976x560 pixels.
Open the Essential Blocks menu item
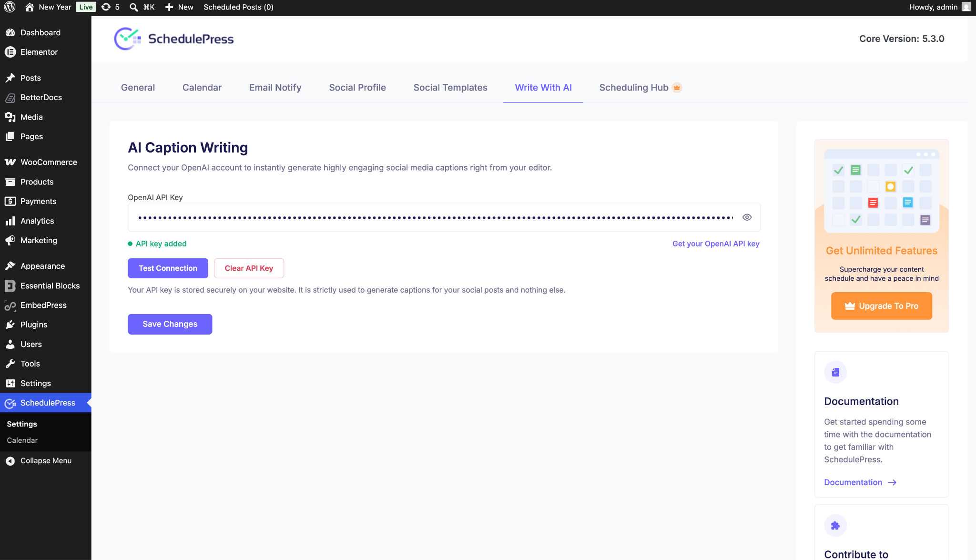45,285
